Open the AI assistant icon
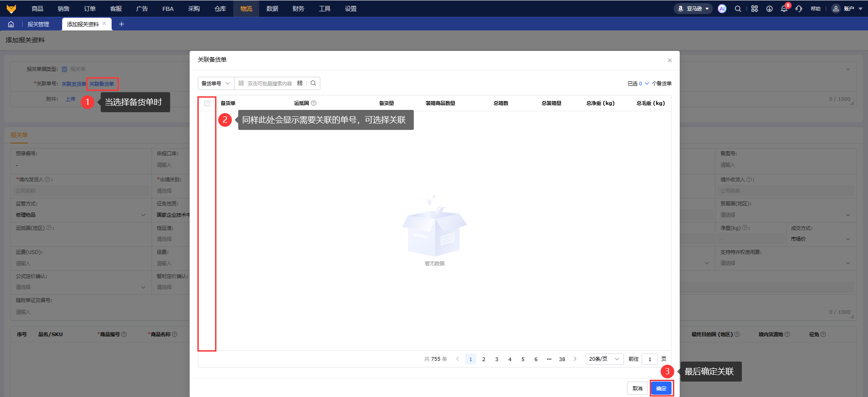The height and width of the screenshot is (397, 868). [x=722, y=9]
